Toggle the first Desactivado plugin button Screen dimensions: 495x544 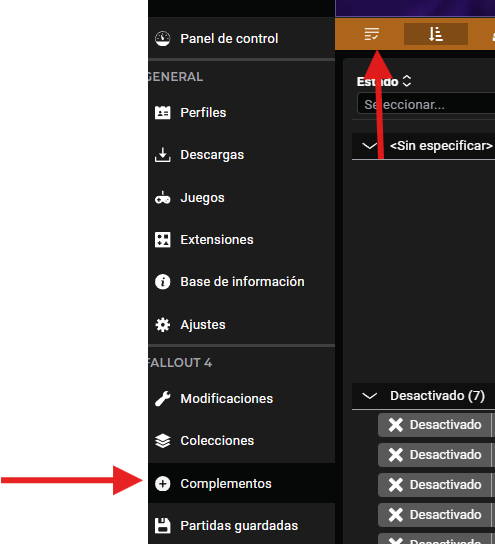coord(435,425)
